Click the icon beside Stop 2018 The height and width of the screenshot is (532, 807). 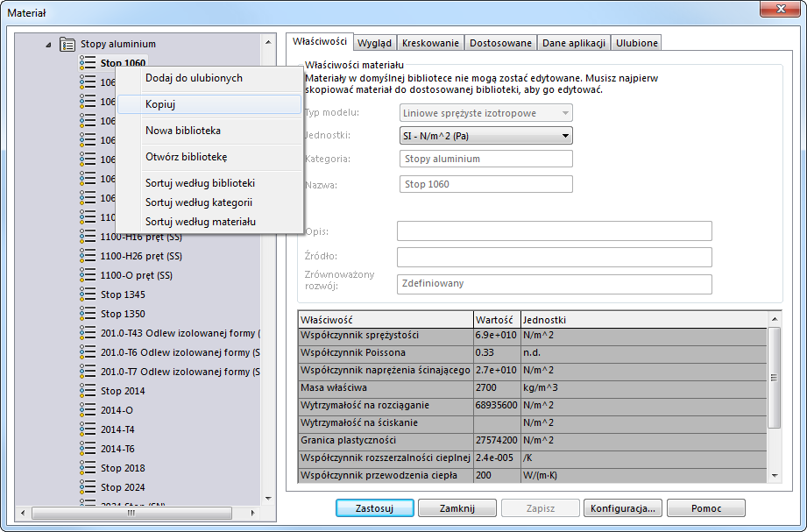87,468
